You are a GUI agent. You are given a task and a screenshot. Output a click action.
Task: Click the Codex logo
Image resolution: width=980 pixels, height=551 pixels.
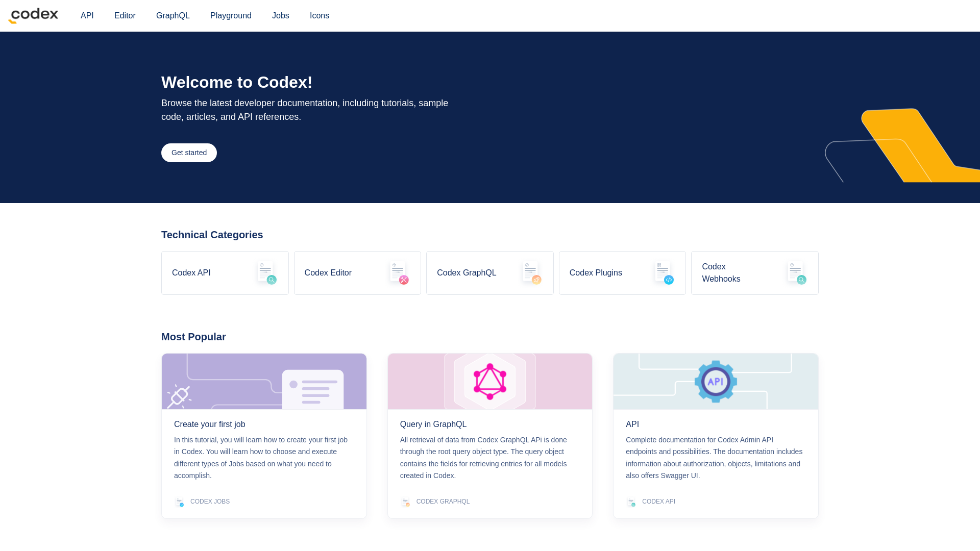[33, 16]
